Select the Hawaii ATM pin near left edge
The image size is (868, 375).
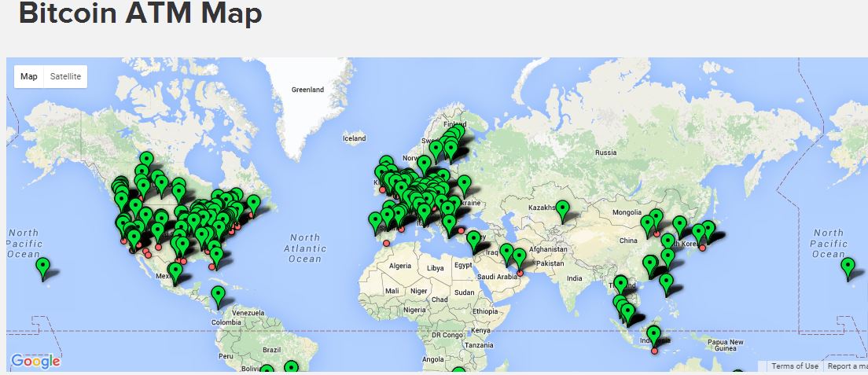42,269
